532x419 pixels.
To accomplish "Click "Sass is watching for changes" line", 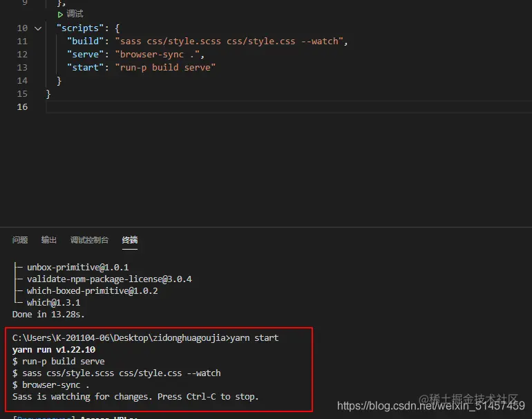I will tap(135, 397).
